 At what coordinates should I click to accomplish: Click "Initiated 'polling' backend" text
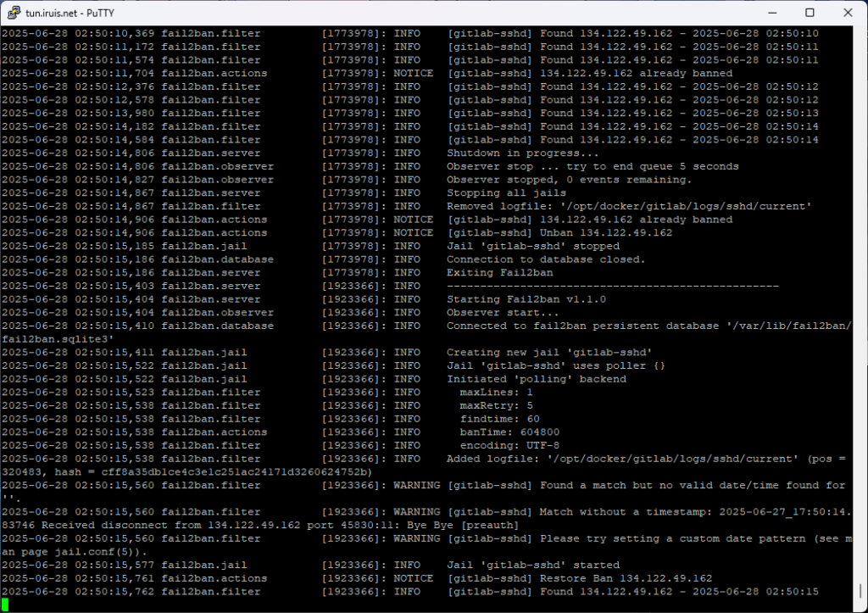[x=537, y=379]
